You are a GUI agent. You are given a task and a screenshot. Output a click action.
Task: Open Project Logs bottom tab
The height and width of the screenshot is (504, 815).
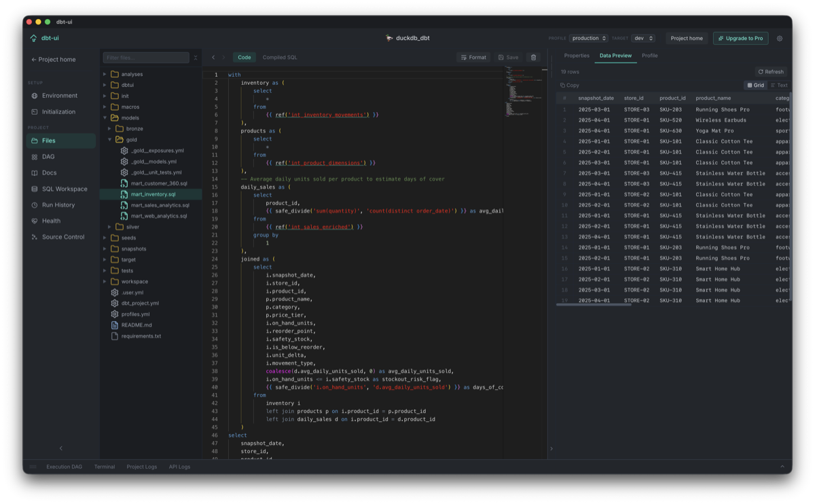[141, 467]
